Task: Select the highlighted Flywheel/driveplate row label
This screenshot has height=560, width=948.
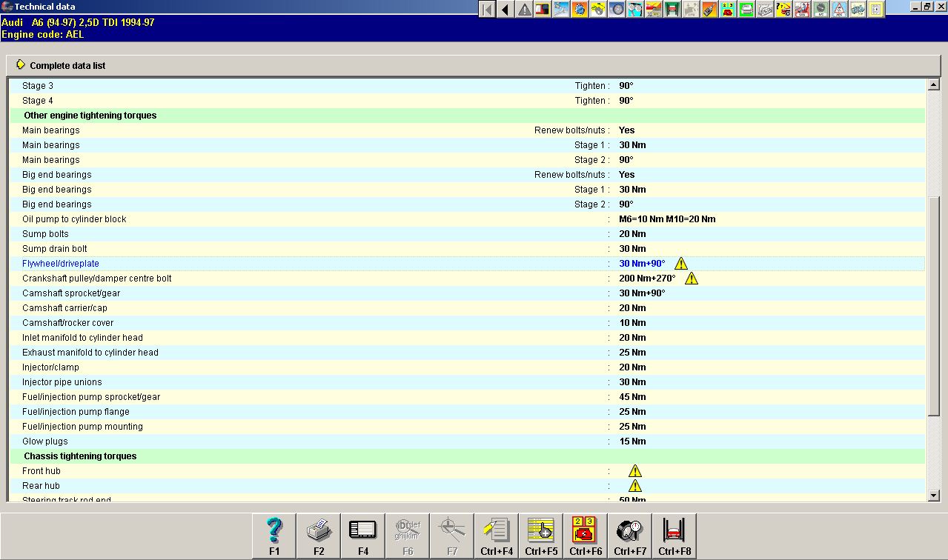Action: [x=61, y=264]
